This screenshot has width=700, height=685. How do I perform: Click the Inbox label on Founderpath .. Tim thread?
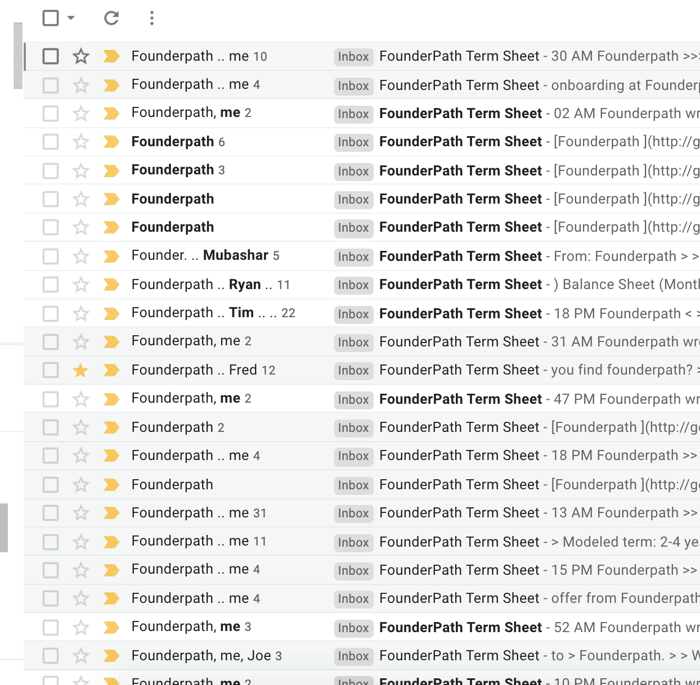pyautogui.click(x=353, y=314)
